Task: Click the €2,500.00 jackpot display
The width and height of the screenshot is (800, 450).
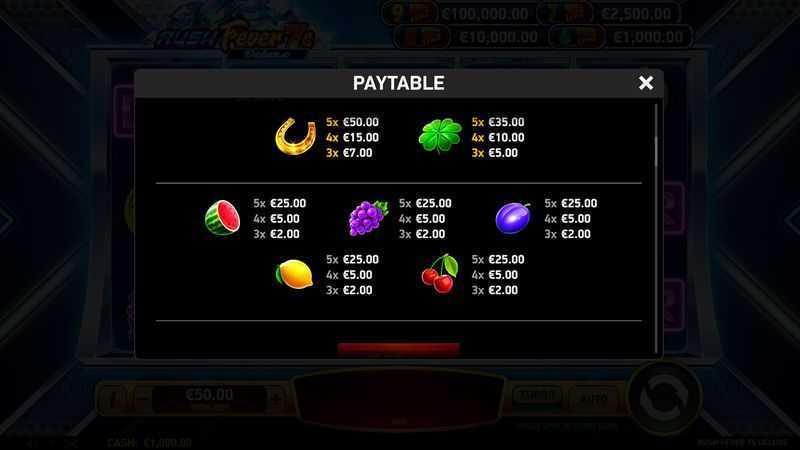Action: click(636, 13)
